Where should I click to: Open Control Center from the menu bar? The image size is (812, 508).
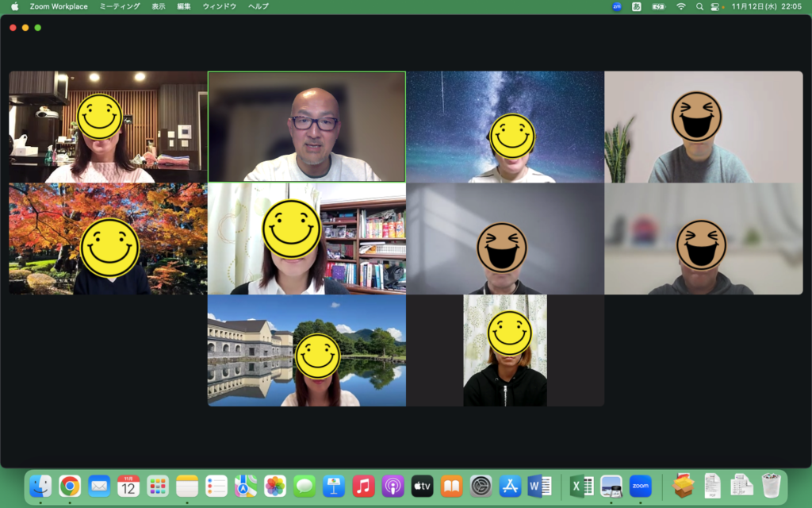714,6
